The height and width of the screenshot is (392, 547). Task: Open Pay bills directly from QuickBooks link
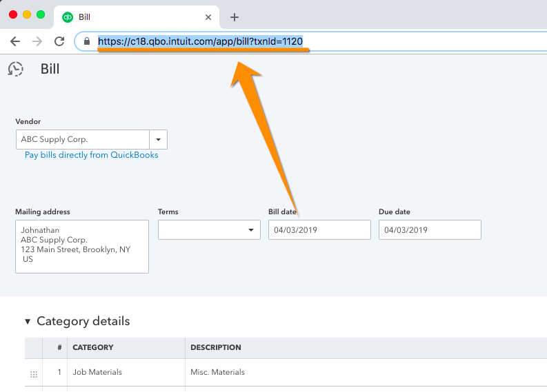[92, 155]
